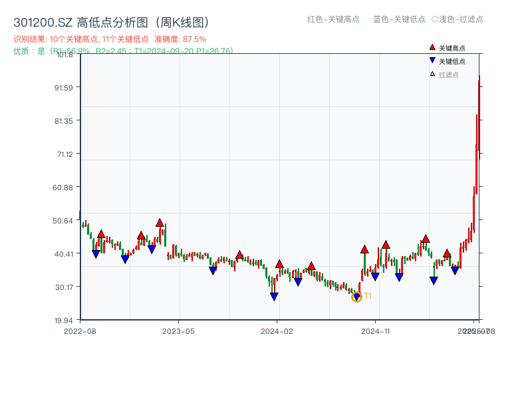
Task: Select the first red key-high marker on chart
Action: click(x=101, y=234)
